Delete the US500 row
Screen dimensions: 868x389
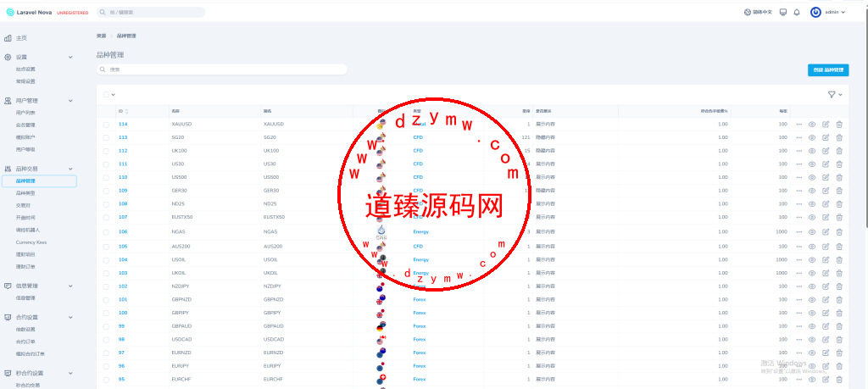tap(839, 177)
